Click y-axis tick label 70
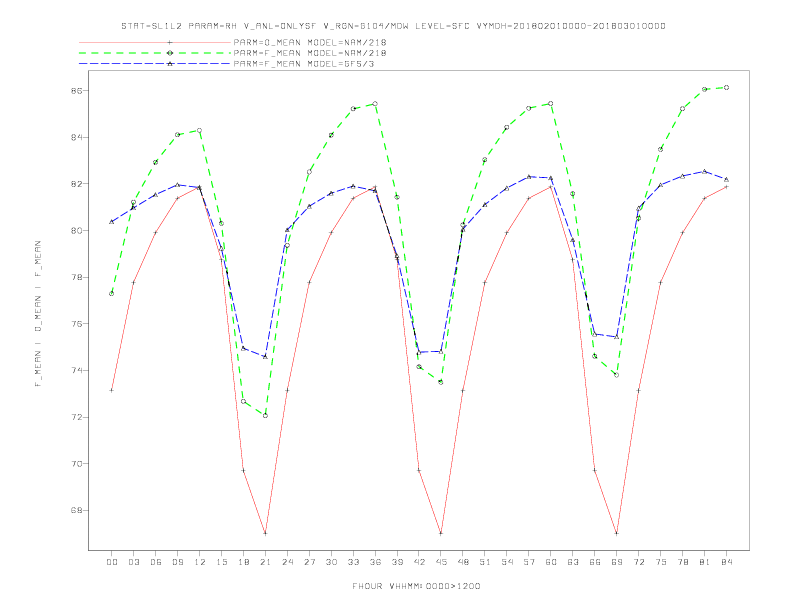 pyautogui.click(x=76, y=464)
